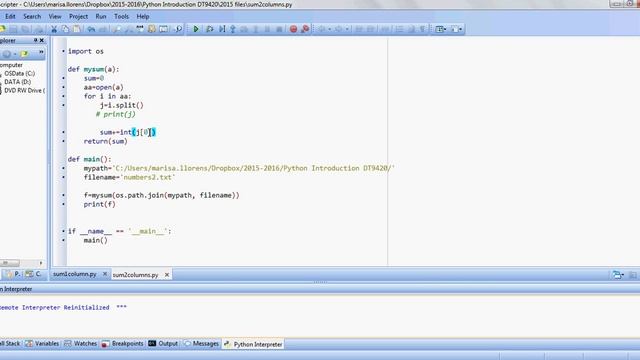The height and width of the screenshot is (360, 640).
Task: Switch to the Output panel tab
Action: tap(163, 344)
